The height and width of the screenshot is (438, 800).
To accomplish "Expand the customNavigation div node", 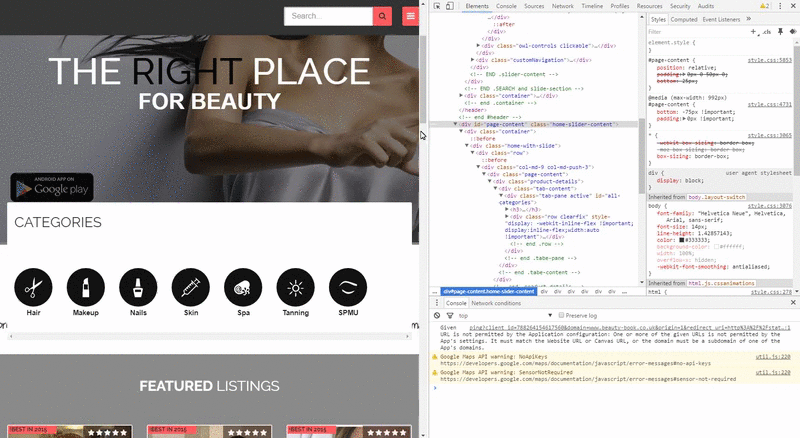I will click(x=472, y=60).
